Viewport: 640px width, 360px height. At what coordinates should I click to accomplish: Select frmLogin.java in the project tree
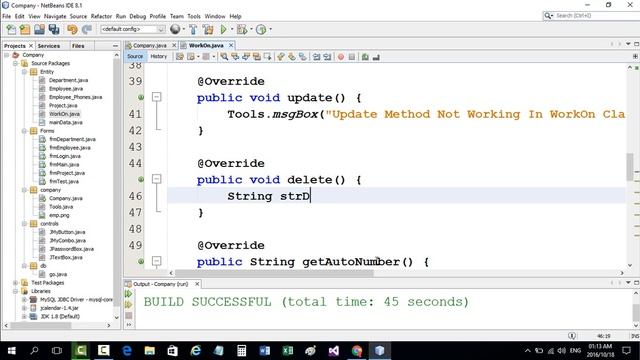click(x=65, y=156)
